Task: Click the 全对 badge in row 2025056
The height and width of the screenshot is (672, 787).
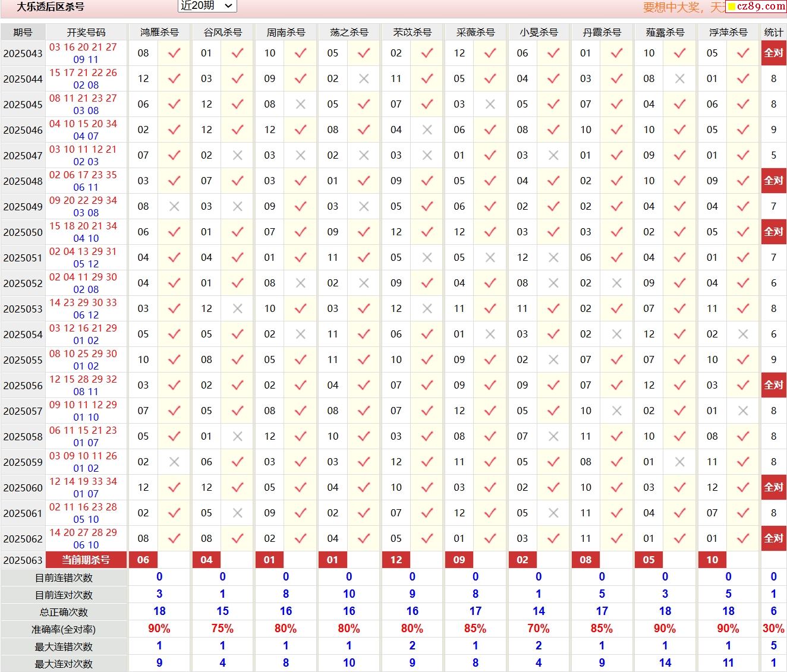Action: (773, 385)
